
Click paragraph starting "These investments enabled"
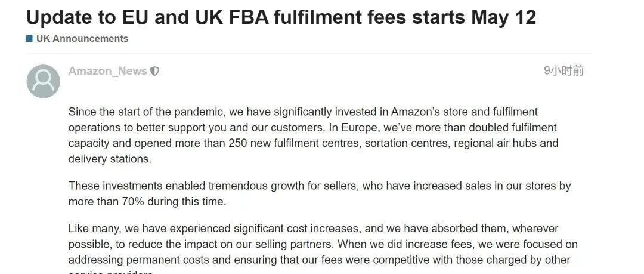coord(320,186)
